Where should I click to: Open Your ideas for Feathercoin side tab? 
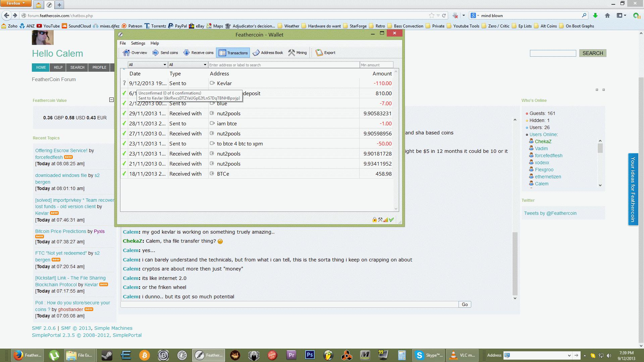[x=633, y=189]
